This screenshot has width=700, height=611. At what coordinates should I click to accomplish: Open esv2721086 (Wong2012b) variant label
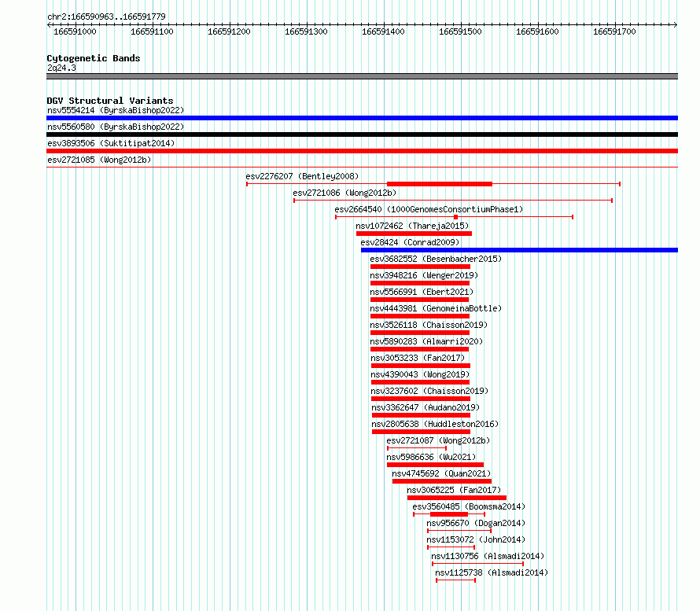tap(344, 193)
